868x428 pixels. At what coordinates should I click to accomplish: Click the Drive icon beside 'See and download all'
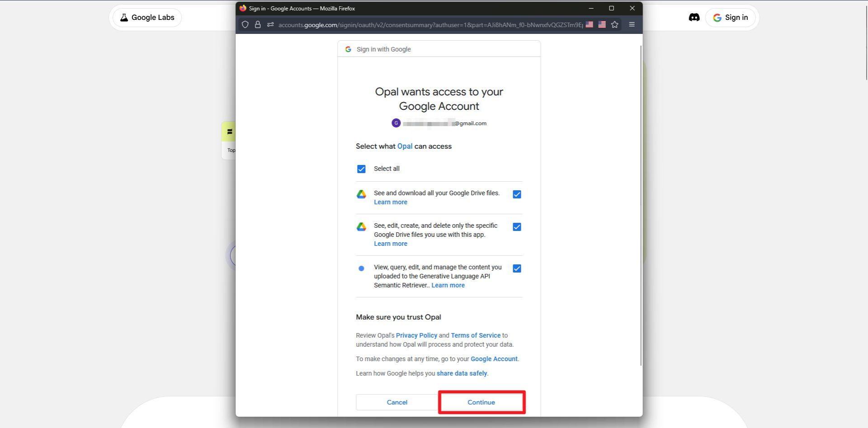361,194
